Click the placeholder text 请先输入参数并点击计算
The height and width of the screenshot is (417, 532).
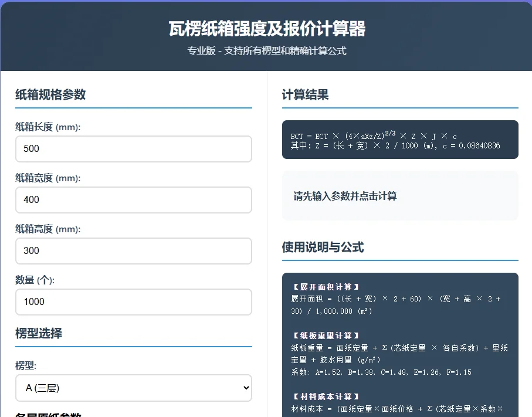pyautogui.click(x=345, y=196)
